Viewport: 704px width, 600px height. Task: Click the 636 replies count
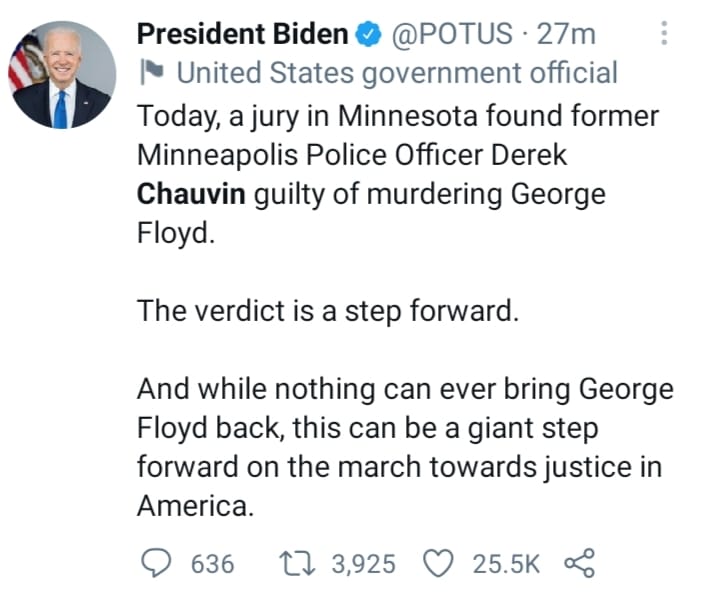pyautogui.click(x=212, y=564)
